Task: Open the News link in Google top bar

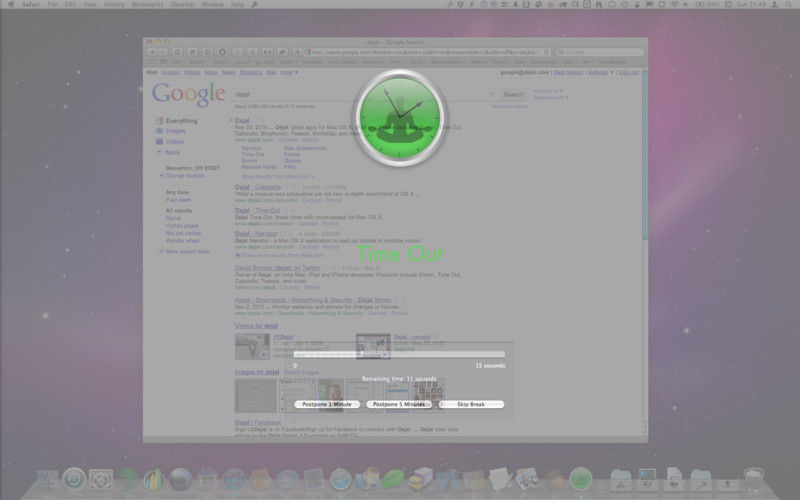Action: [x=229, y=72]
